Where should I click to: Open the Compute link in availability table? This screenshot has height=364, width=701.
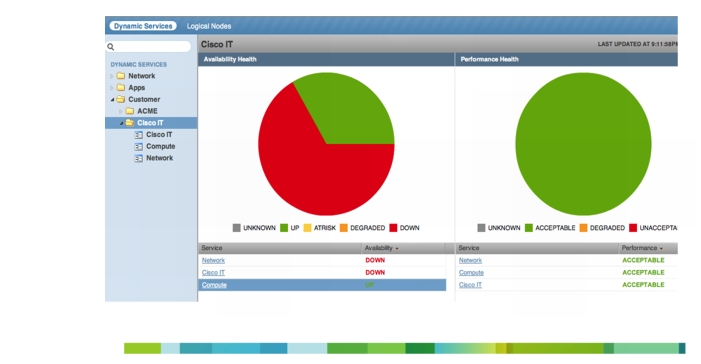click(x=214, y=285)
